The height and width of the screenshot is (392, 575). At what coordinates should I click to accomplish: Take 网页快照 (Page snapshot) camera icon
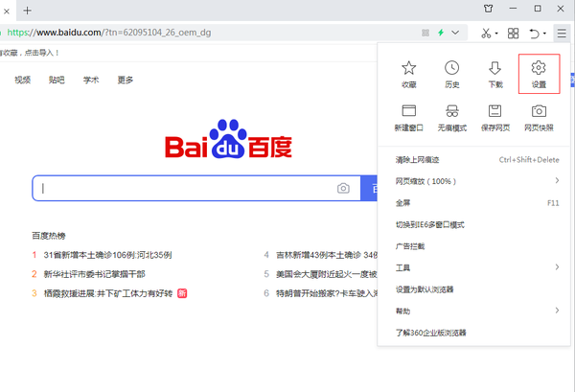coord(538,113)
